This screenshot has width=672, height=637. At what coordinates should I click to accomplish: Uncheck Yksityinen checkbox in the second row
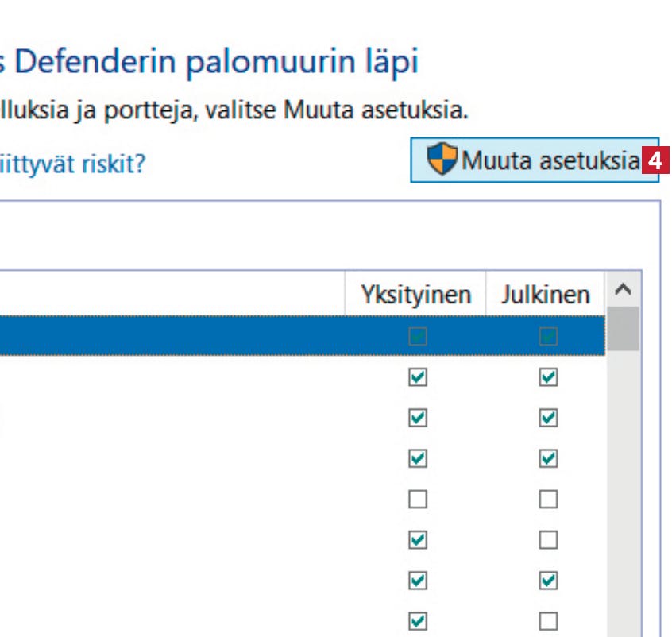pos(418,377)
